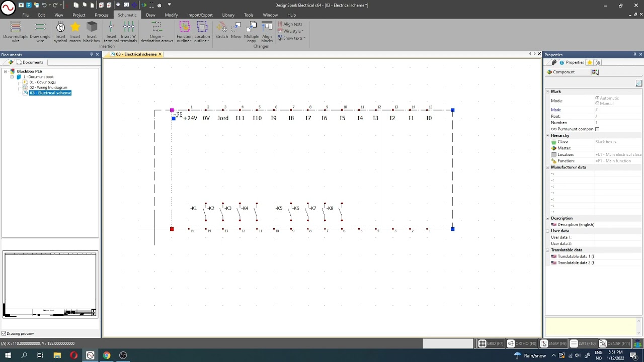Image resolution: width=644 pixels, height=362 pixels.
Task: Enable Drawing preview checkbox
Action: click(4, 333)
